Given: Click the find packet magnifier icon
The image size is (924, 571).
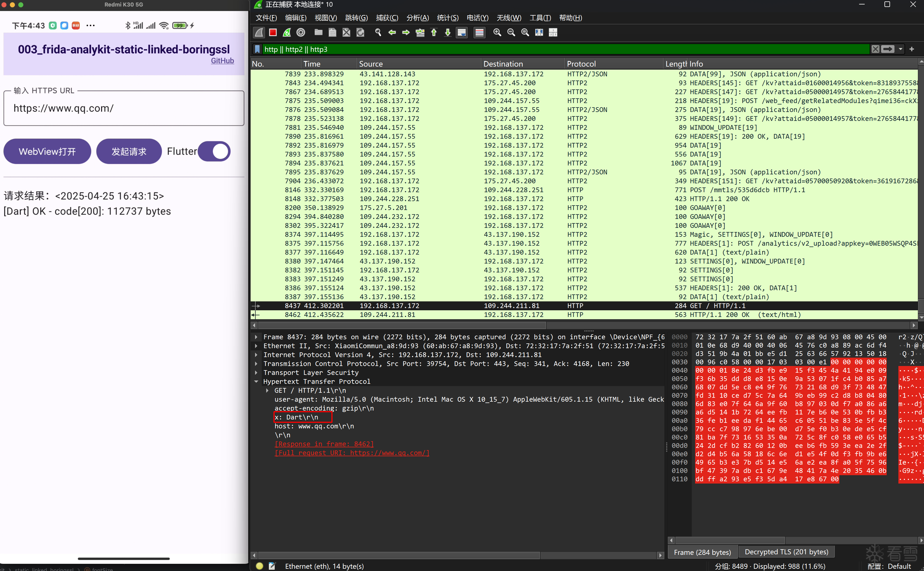Looking at the screenshot, I should (x=378, y=33).
